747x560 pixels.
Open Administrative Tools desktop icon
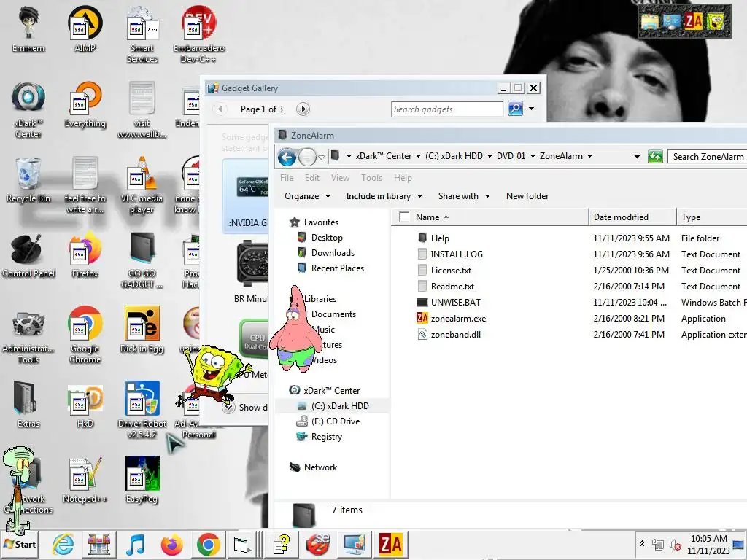[28, 335]
